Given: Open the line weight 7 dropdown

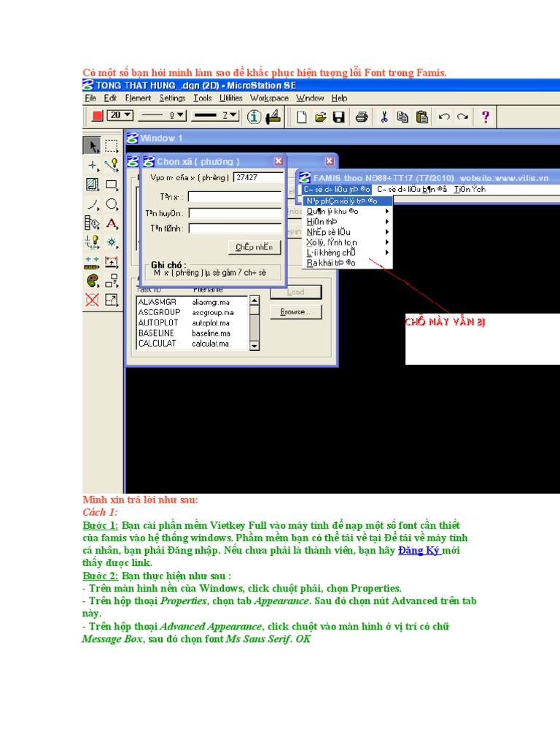Looking at the screenshot, I should pos(214,115).
